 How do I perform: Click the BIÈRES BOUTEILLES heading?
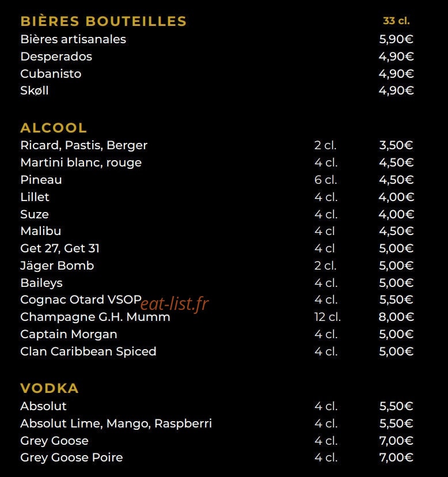pos(104,21)
